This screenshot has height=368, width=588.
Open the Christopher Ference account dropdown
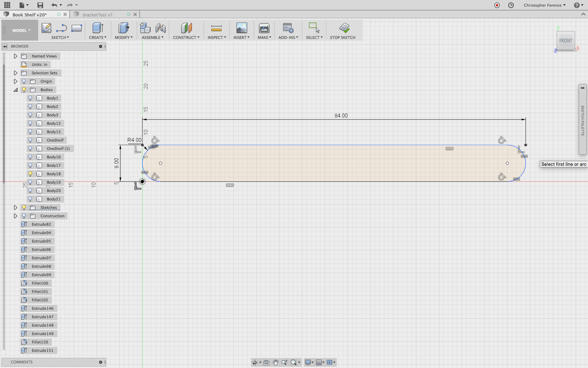pyautogui.click(x=544, y=5)
